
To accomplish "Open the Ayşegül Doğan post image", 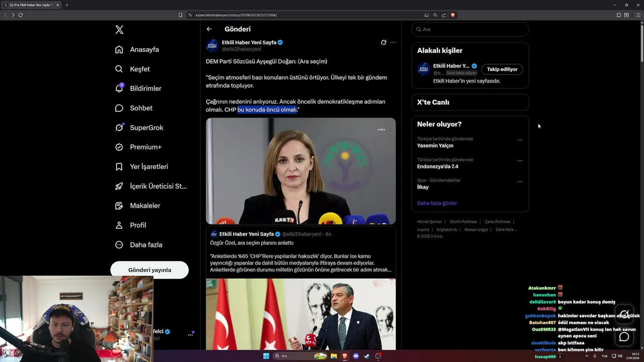I will 301,171.
